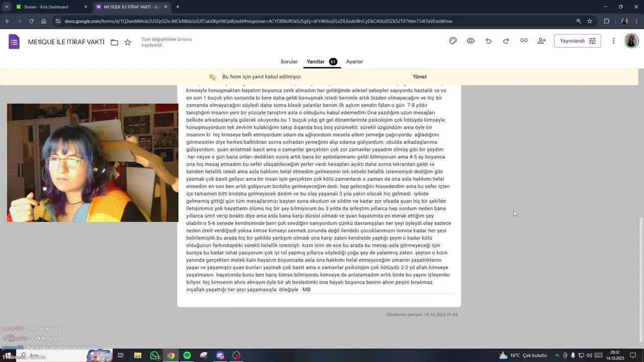Open Spotify from the taskbar
The height and width of the screenshot is (362, 644).
187,355
